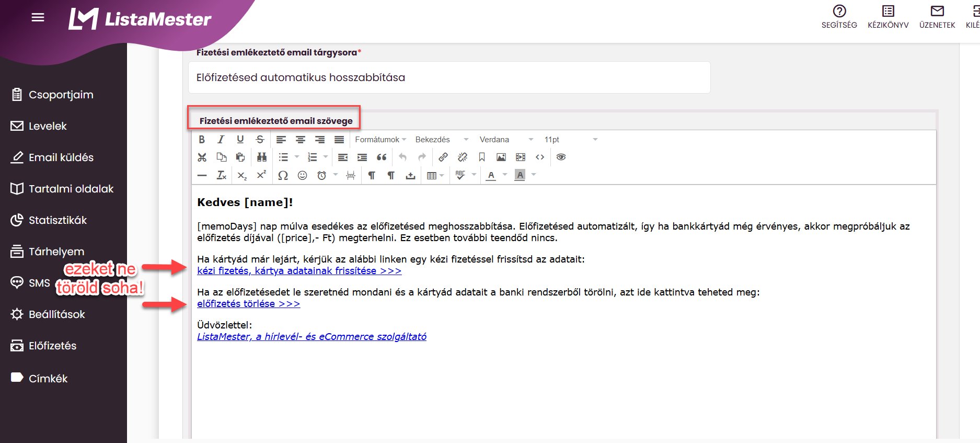Toggle subscript formatting
Screen dimensions: 980x443
(242, 175)
